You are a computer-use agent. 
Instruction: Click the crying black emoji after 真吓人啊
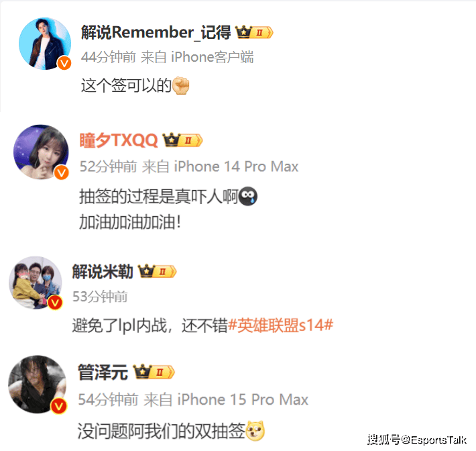(x=248, y=197)
